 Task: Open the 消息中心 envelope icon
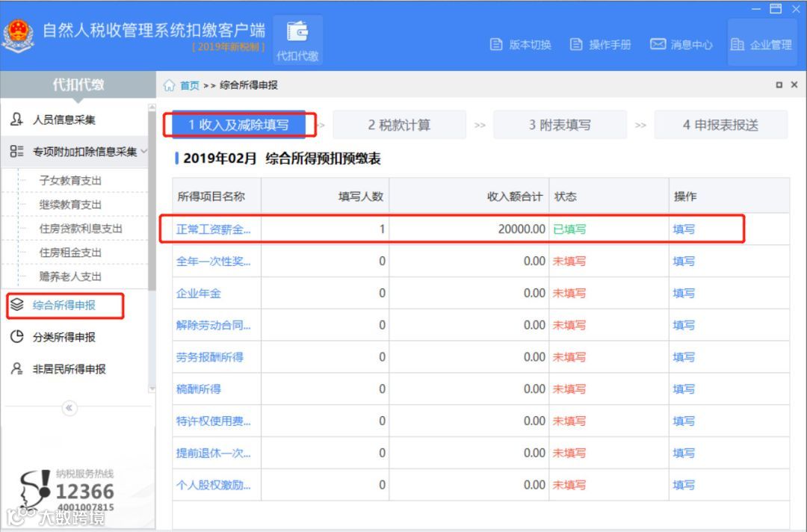(x=658, y=44)
